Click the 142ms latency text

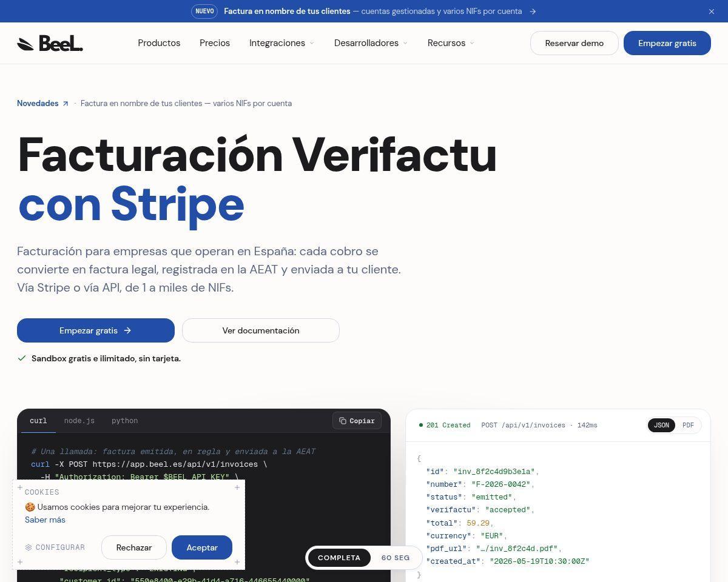[587, 425]
